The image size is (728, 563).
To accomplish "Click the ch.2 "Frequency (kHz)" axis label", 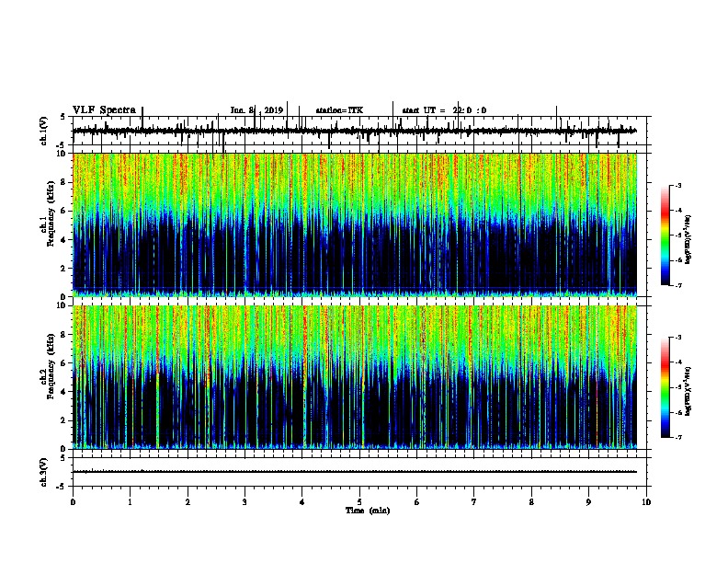I will click(x=51, y=365).
